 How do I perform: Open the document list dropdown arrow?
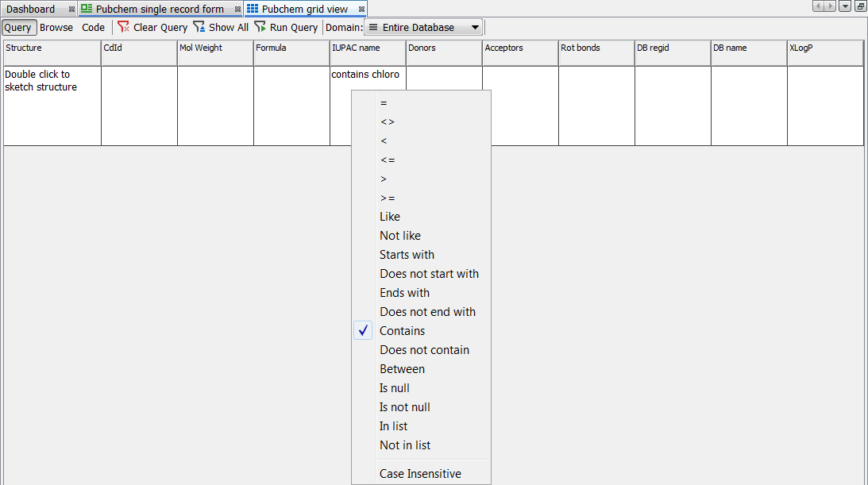844,6
